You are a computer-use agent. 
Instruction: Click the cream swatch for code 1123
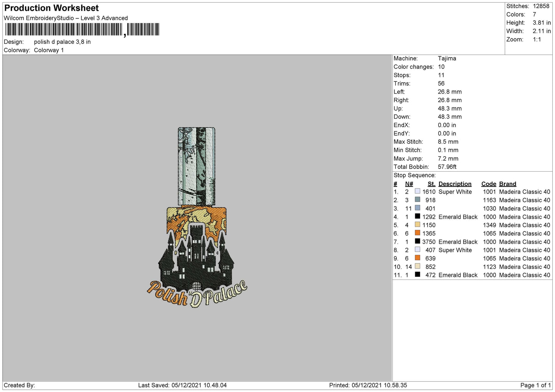(417, 266)
